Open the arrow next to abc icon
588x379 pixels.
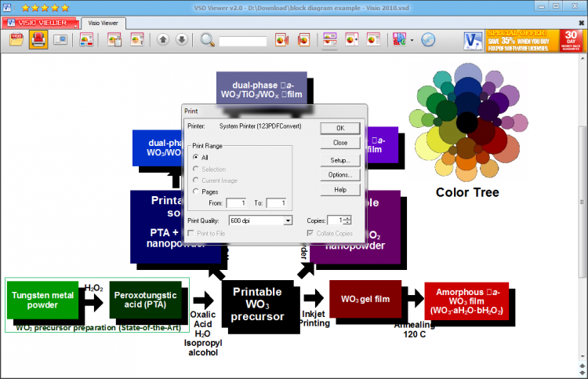pyautogui.click(x=412, y=40)
